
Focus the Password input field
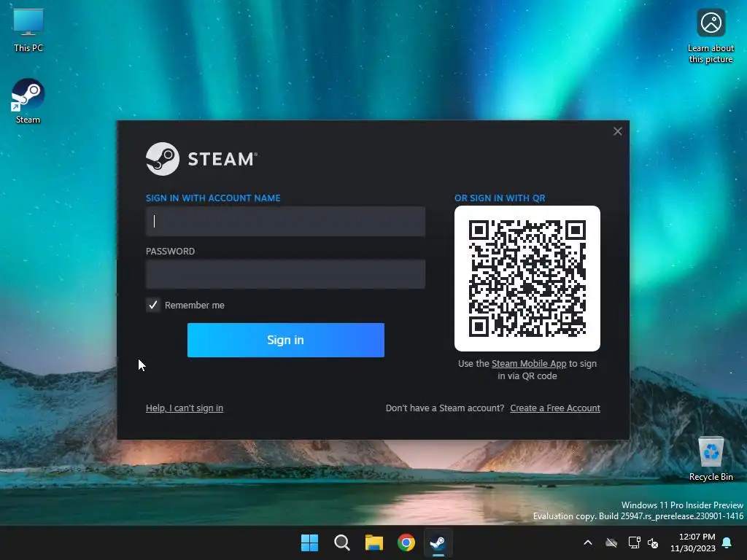(x=285, y=274)
